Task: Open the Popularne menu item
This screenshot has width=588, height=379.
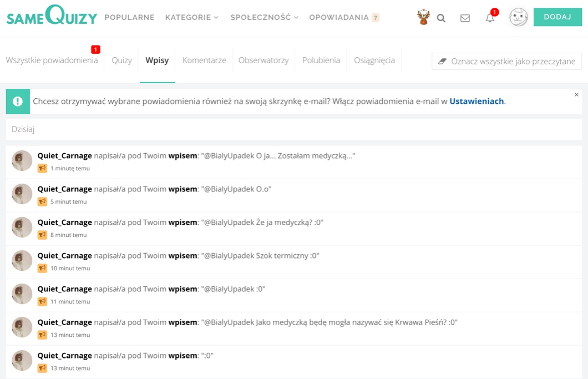Action: [x=129, y=17]
